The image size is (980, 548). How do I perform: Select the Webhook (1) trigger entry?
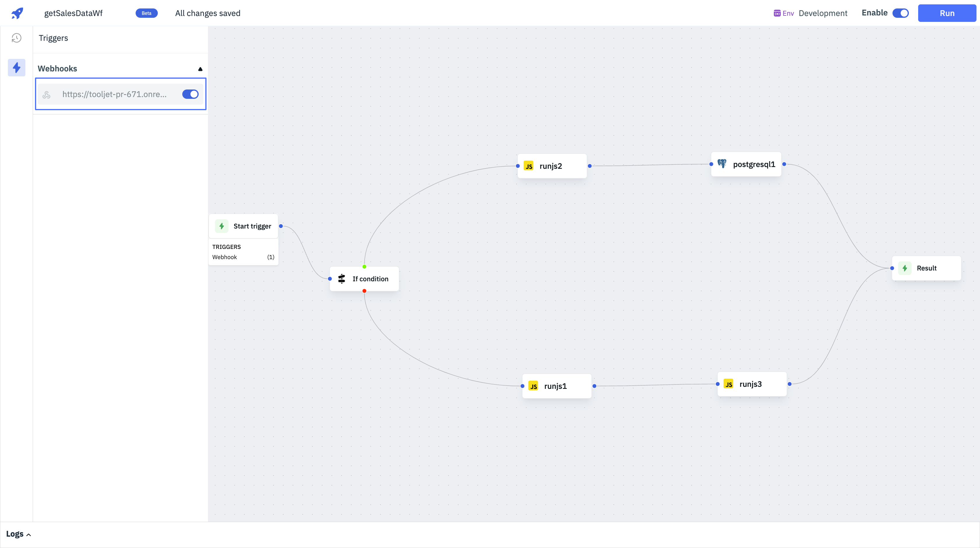tap(243, 257)
